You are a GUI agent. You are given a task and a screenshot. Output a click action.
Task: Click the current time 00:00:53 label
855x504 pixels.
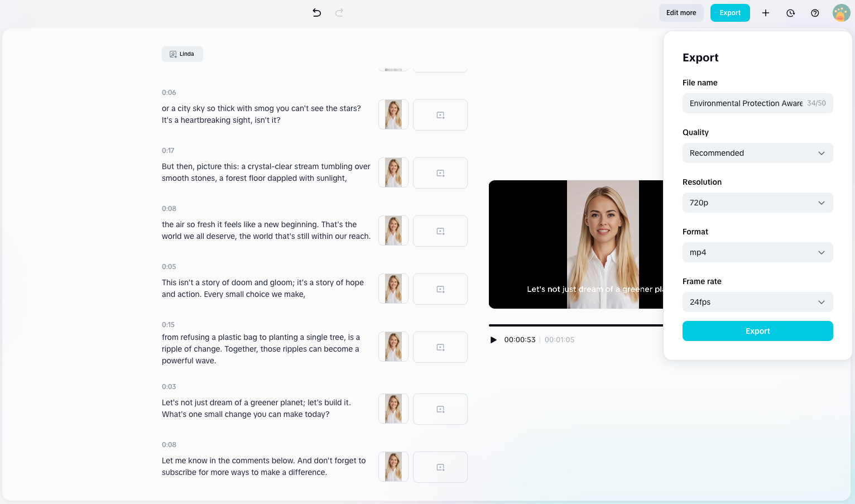coord(520,339)
